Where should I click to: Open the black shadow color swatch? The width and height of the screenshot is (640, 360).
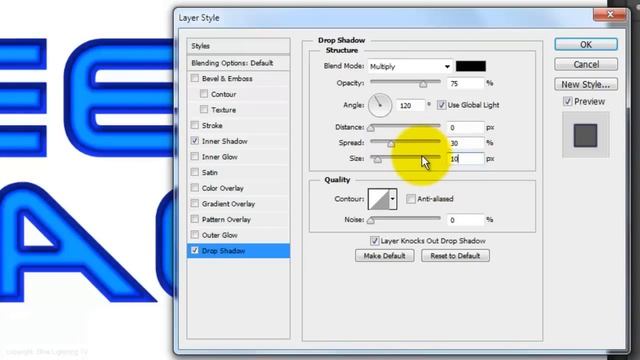471,66
